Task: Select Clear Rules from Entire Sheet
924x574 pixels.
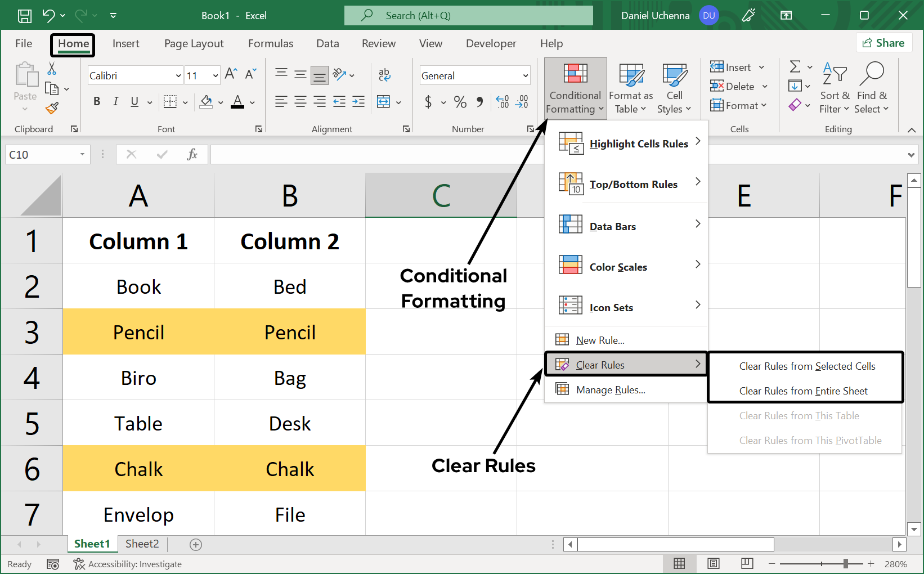Action: tap(803, 391)
